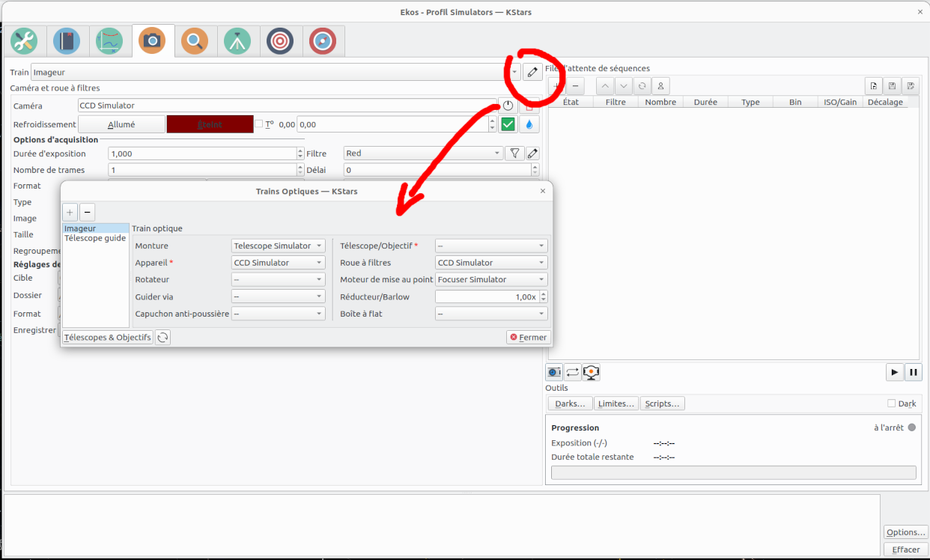The image size is (930, 560).
Task: Expand the Train Imageur dropdown
Action: click(x=276, y=73)
